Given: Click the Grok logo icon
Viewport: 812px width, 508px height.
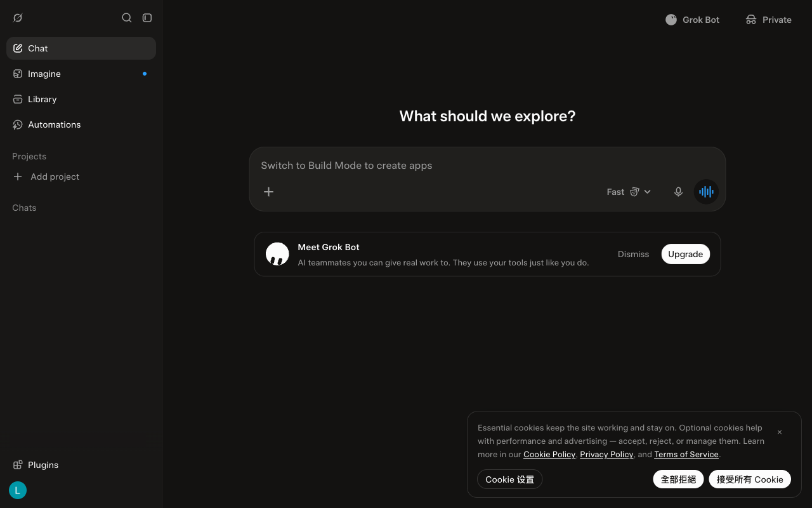Looking at the screenshot, I should click(x=18, y=18).
